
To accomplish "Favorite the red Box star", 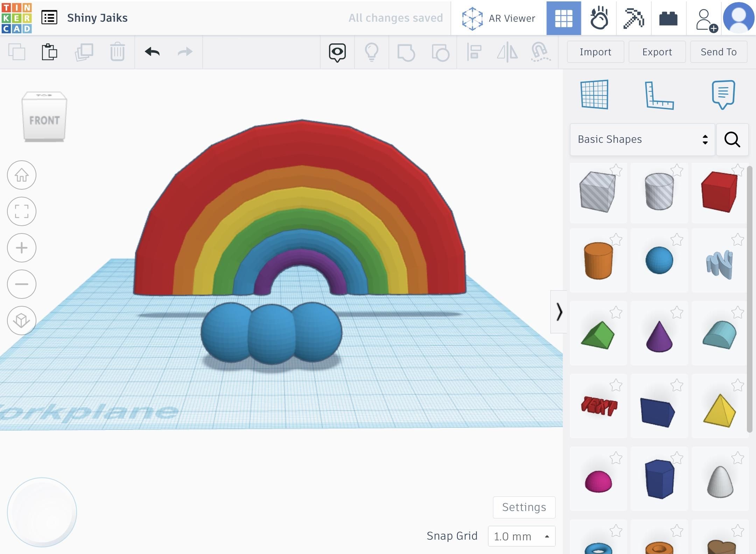I will point(738,170).
